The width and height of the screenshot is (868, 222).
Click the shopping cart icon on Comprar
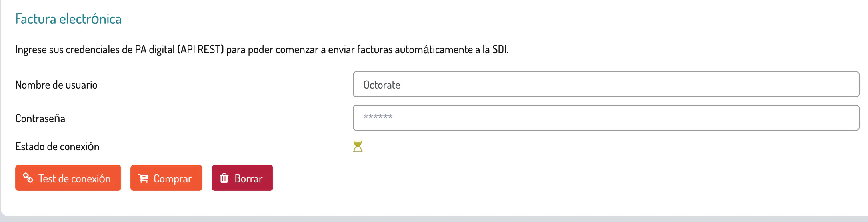tap(143, 178)
